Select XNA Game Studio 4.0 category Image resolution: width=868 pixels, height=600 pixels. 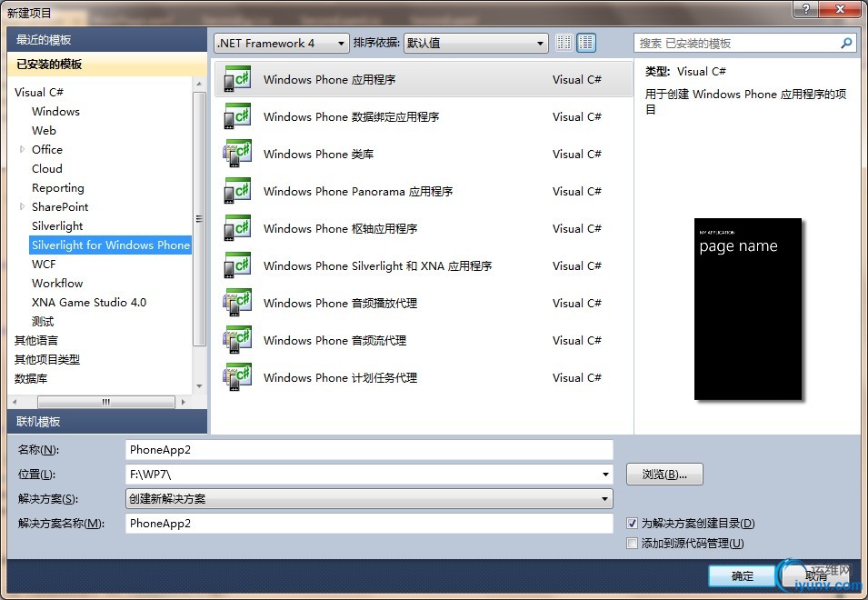tap(89, 302)
